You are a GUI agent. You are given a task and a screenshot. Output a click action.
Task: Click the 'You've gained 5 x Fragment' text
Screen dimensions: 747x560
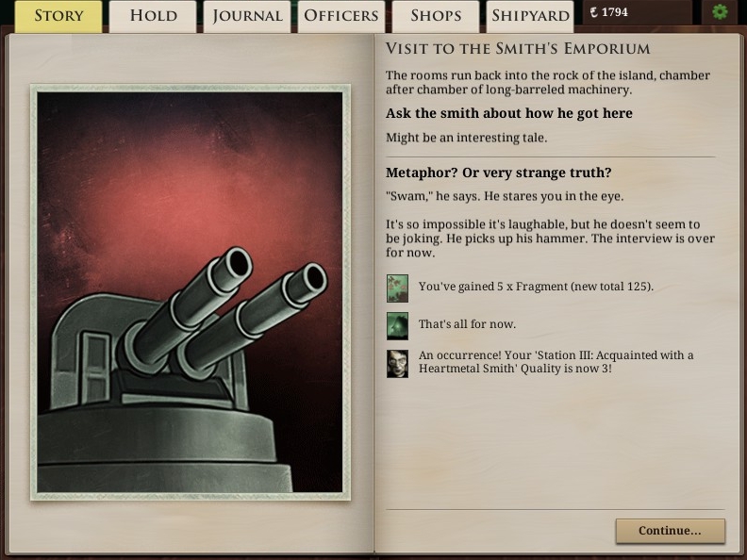(536, 287)
